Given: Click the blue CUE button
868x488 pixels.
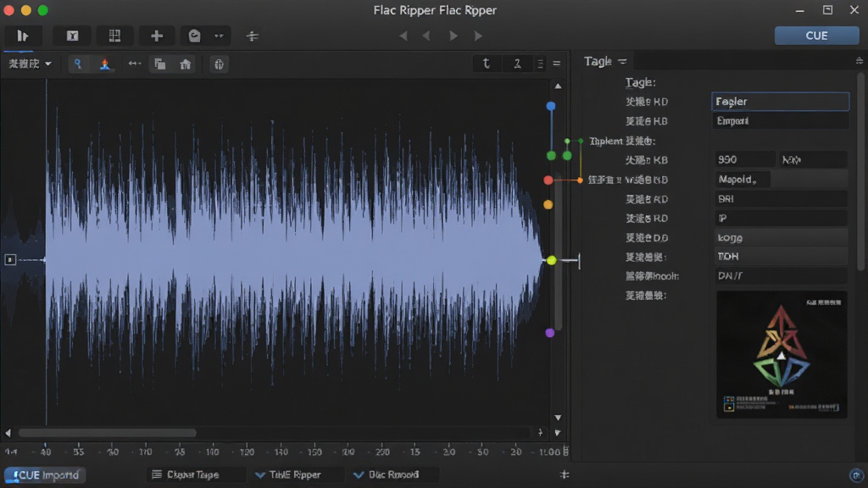Looking at the screenshot, I should point(816,36).
